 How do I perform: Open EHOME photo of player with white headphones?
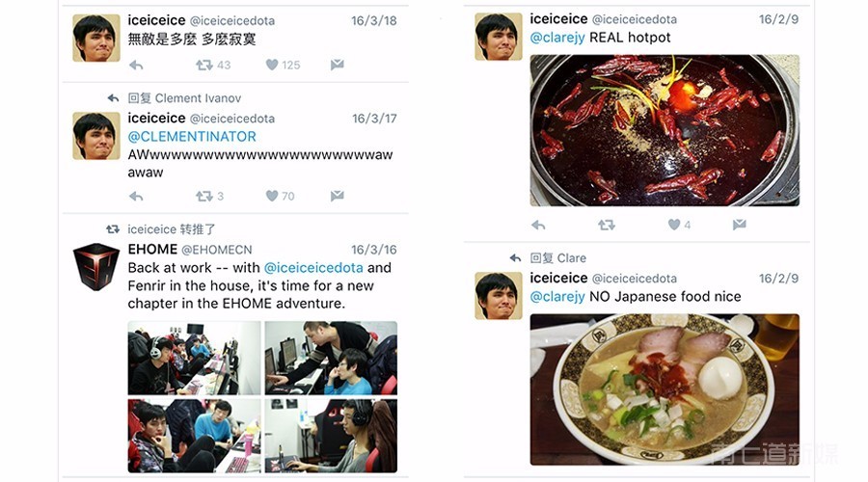point(194,358)
